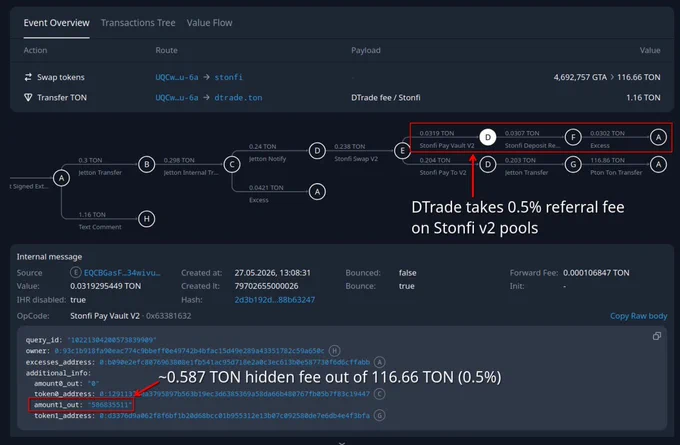The height and width of the screenshot is (445, 680).
Task: Select node F after Stonfi Deposit Re...
Action: pyautogui.click(x=573, y=137)
